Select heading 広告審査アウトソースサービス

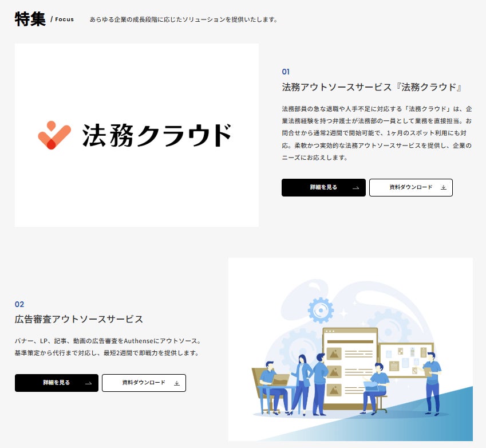click(x=79, y=319)
